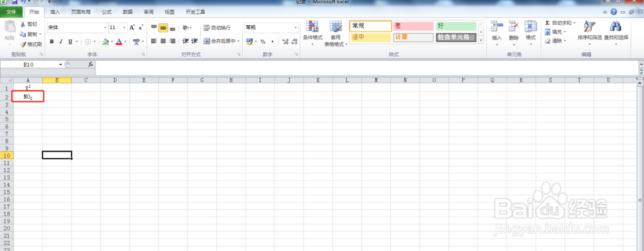
Task: Click the Copy (复制) icon
Action: tap(23, 34)
